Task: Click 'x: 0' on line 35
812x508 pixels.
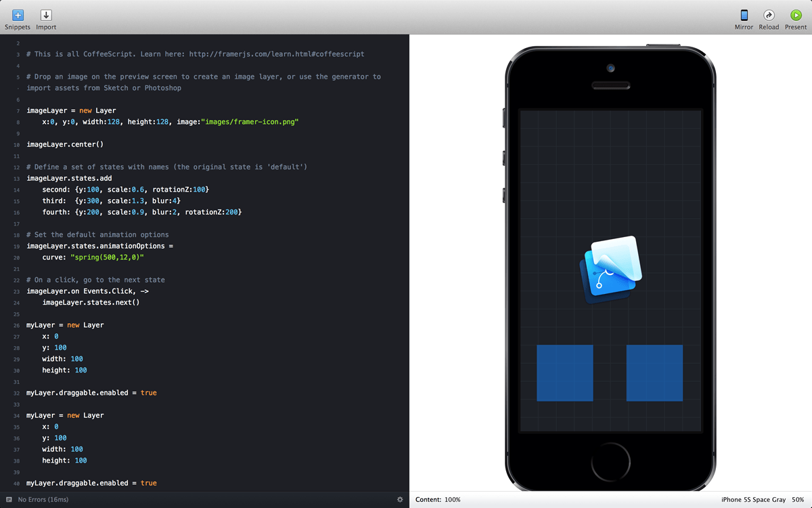Action: pos(50,427)
